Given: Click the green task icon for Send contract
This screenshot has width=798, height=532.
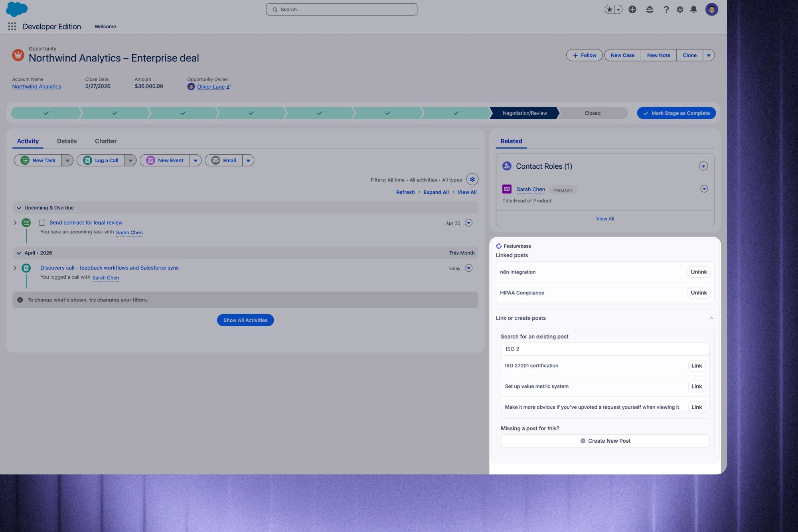Looking at the screenshot, I should point(26,223).
